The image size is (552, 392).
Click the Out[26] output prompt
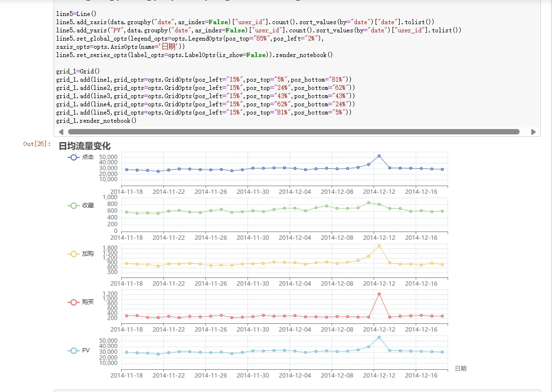(37, 144)
